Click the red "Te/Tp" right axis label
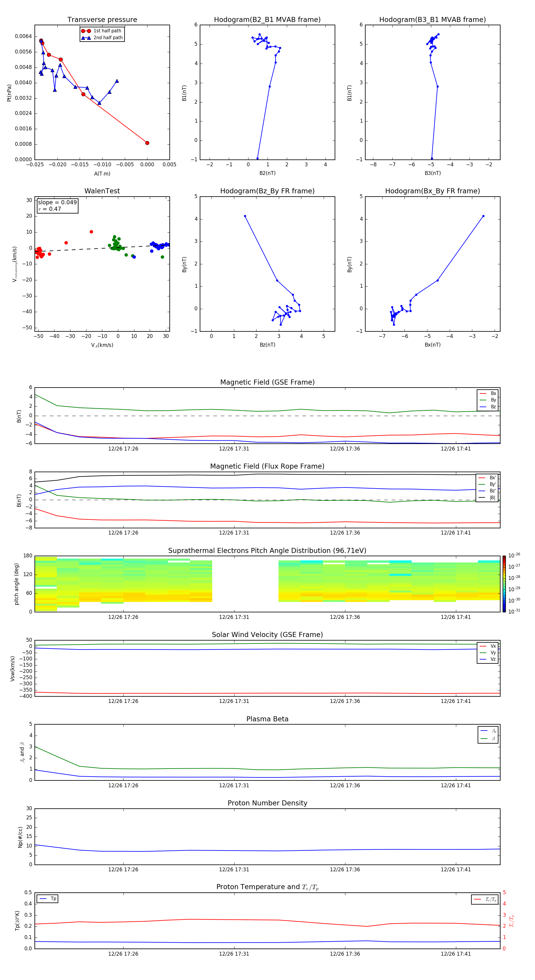The height and width of the screenshot is (980, 535). point(512,921)
